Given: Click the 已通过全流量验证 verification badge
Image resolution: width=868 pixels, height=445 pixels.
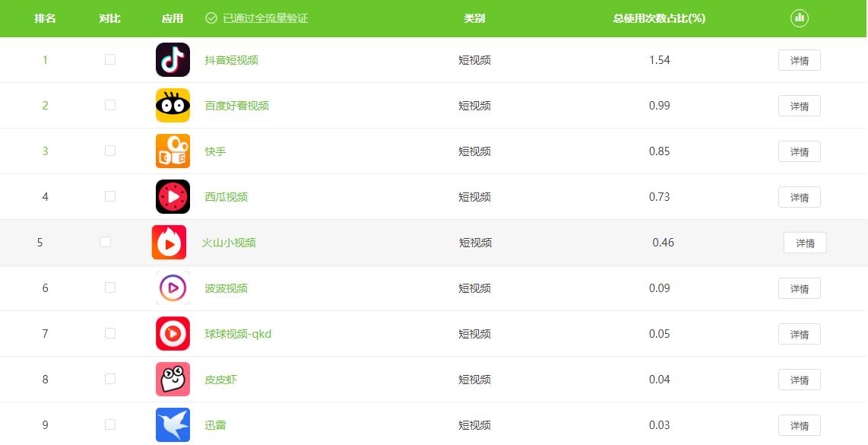Looking at the screenshot, I should tap(257, 18).
